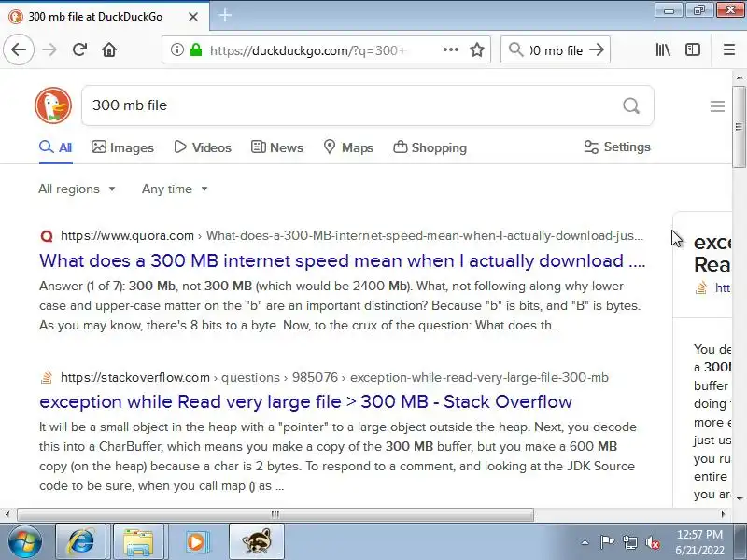Go back with the browser back arrow
The width and height of the screenshot is (747, 560).
pyautogui.click(x=19, y=49)
